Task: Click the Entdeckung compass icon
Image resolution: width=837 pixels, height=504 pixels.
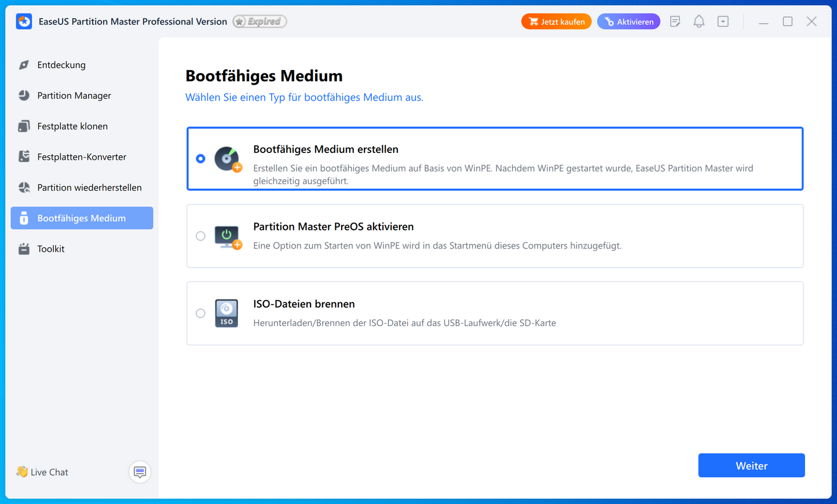Action: [x=24, y=65]
